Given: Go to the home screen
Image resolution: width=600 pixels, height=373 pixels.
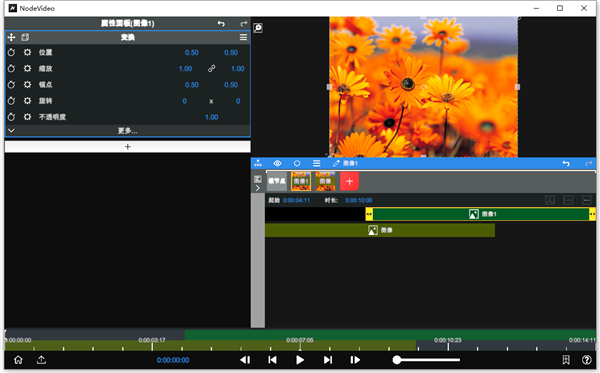Looking at the screenshot, I should coord(18,360).
